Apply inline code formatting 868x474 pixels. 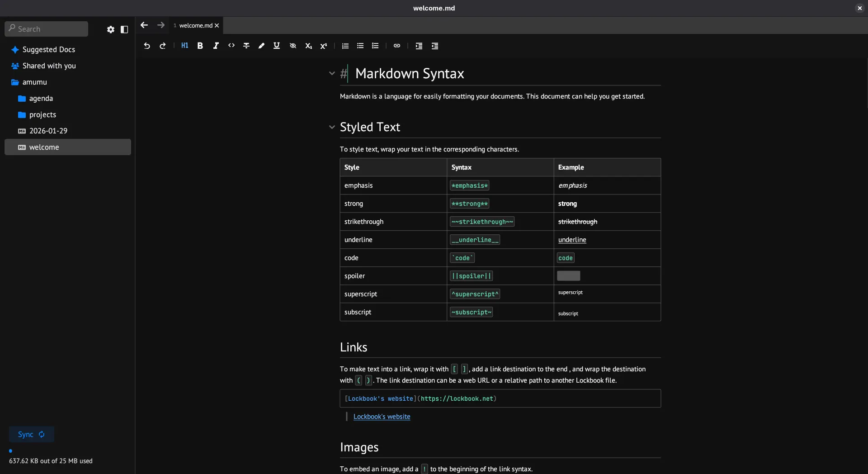pyautogui.click(x=231, y=46)
